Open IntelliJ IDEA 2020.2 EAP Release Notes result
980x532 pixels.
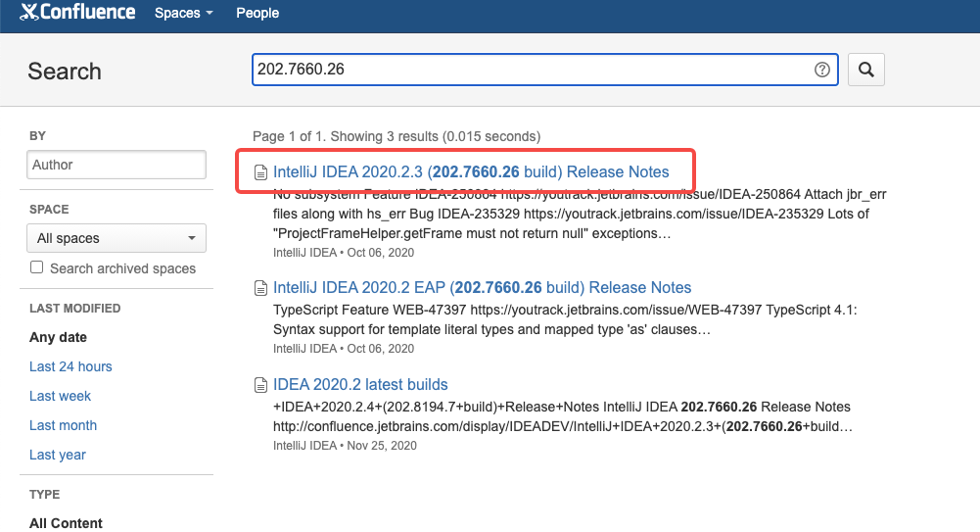[x=482, y=288]
